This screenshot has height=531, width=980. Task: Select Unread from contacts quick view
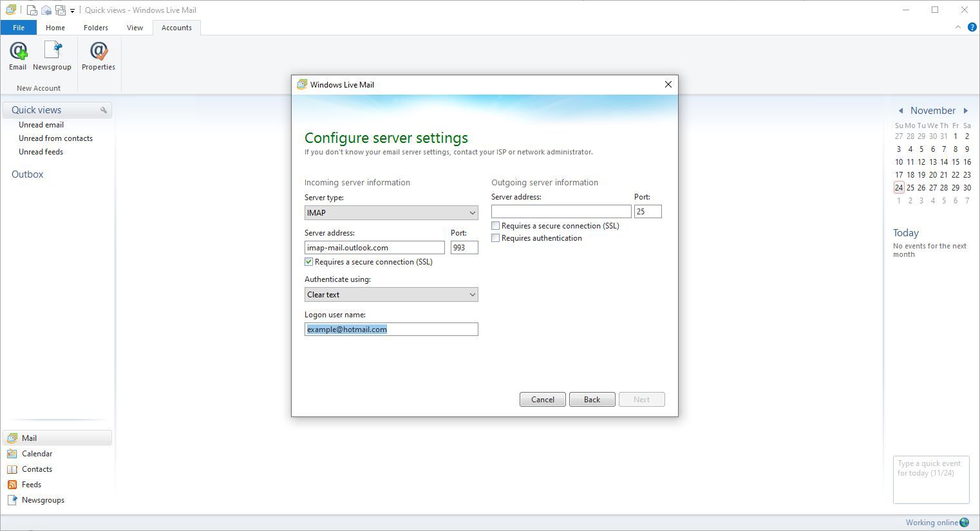(x=55, y=138)
